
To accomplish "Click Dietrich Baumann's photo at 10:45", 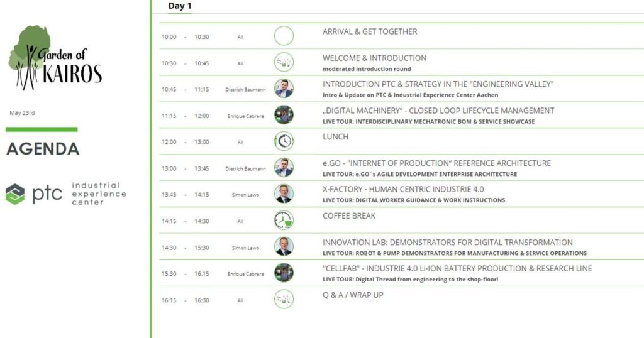I will 284,89.
